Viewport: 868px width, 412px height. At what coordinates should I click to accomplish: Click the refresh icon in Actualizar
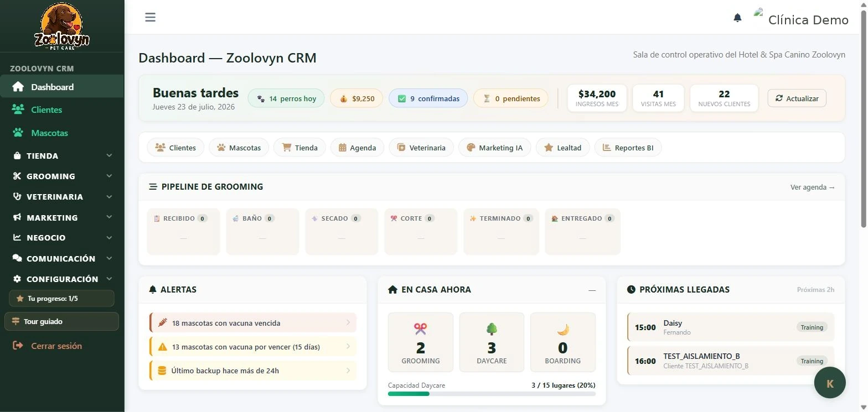pyautogui.click(x=779, y=98)
